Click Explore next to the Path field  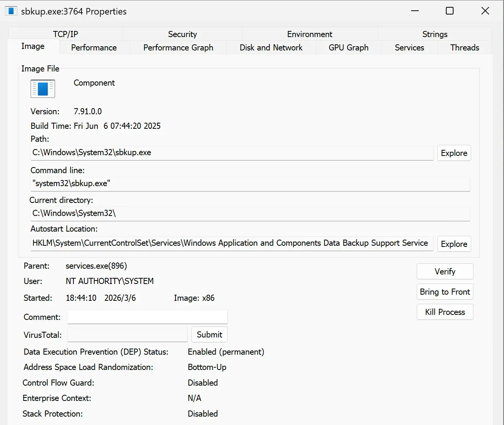pos(454,153)
